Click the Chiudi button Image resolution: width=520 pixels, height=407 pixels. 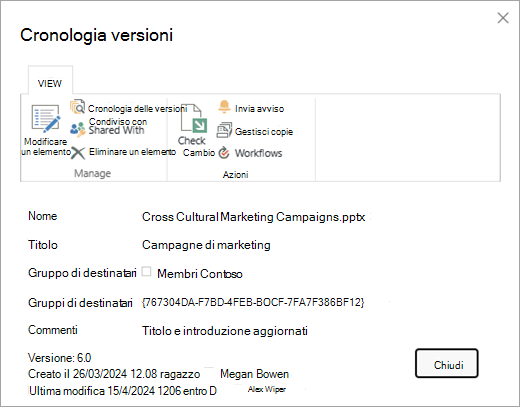[447, 363]
